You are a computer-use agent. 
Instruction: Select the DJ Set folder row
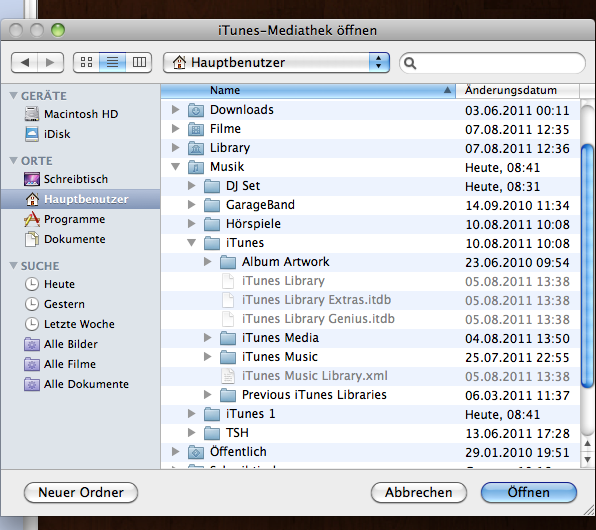[370, 186]
